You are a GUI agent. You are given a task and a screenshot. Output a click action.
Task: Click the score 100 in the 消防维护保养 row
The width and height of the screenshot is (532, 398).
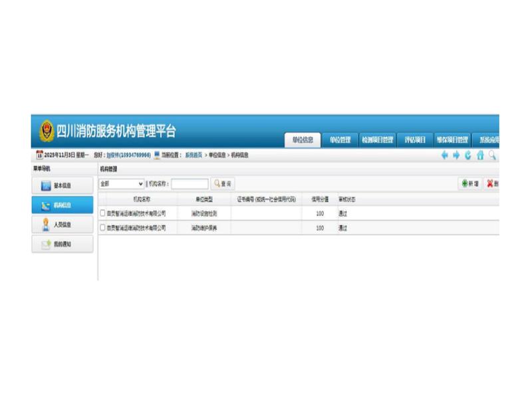pos(320,228)
